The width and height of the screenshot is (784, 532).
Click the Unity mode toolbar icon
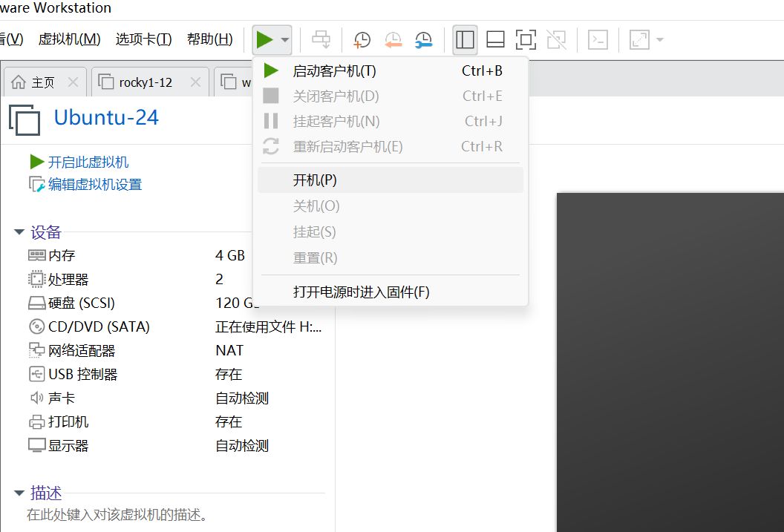point(557,39)
